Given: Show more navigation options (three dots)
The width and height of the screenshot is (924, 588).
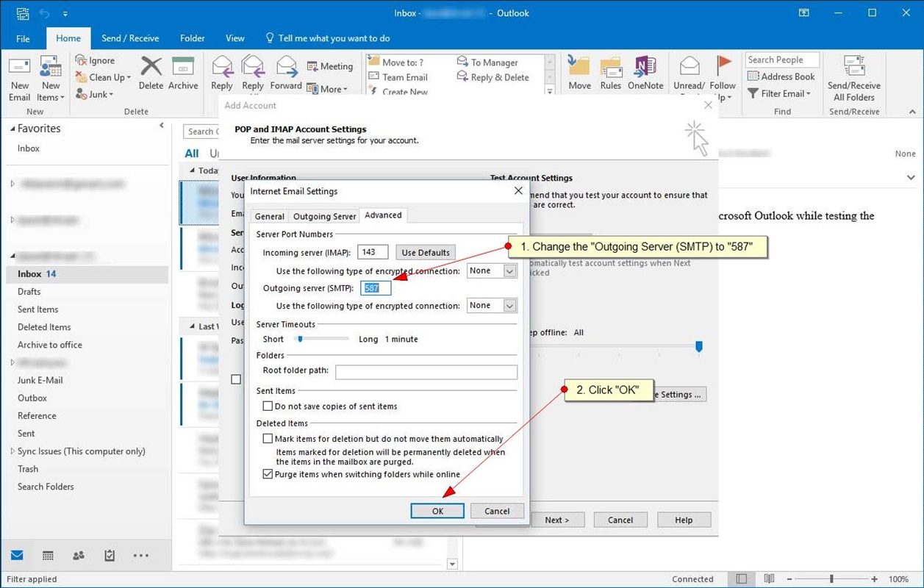Looking at the screenshot, I should tap(140, 556).
